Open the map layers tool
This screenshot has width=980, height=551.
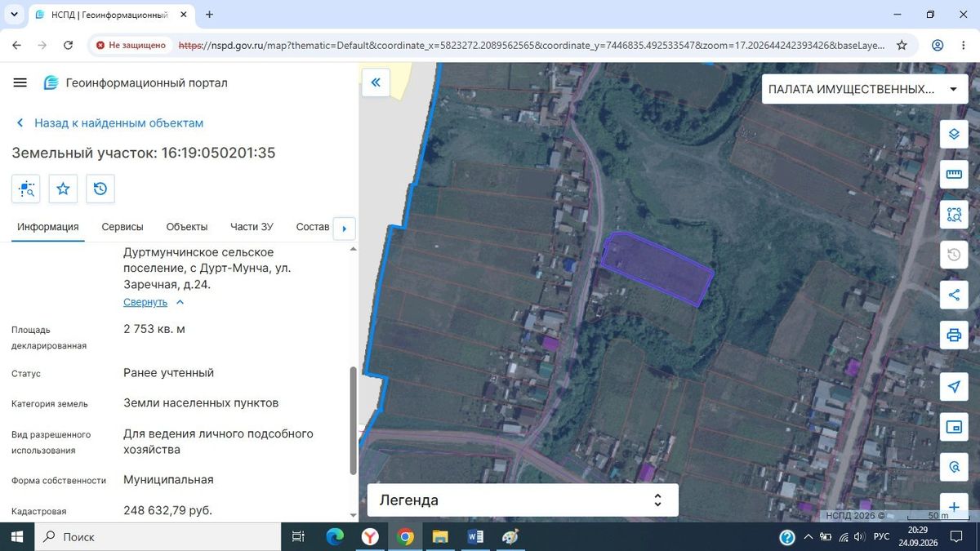pyautogui.click(x=954, y=134)
